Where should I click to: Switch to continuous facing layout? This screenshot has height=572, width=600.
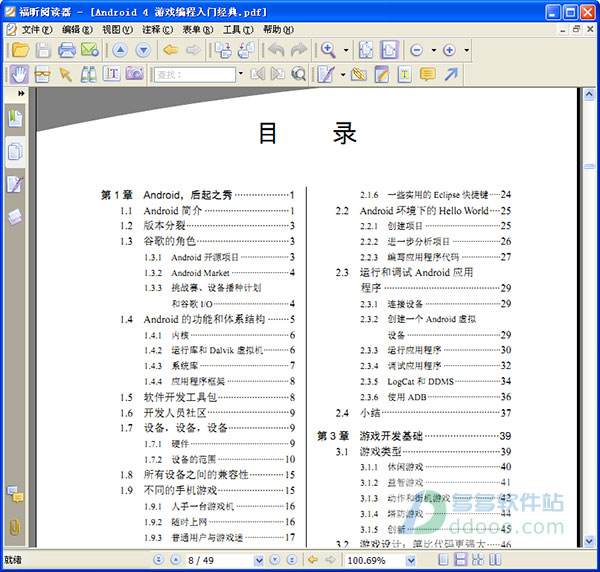(x=478, y=560)
